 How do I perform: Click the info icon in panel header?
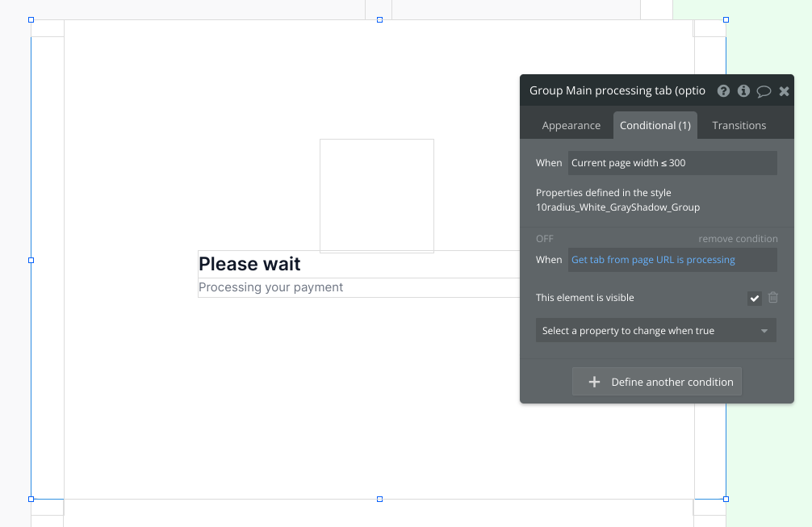(x=743, y=91)
